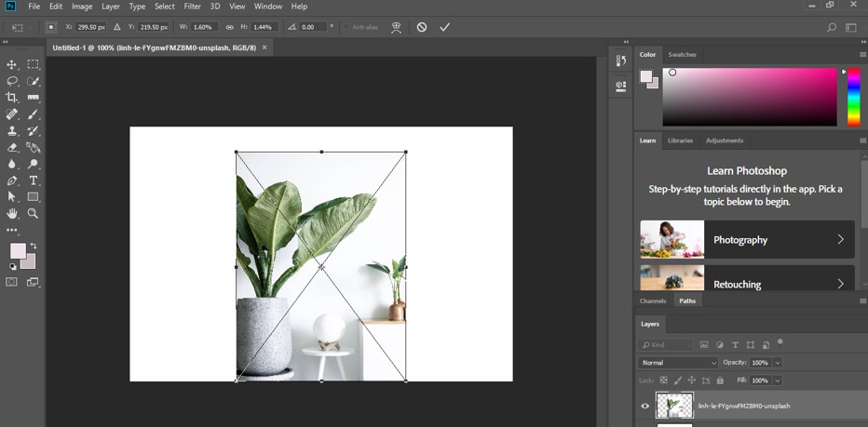Open the layer filter Kind dropdown
868x427 pixels.
(x=665, y=344)
